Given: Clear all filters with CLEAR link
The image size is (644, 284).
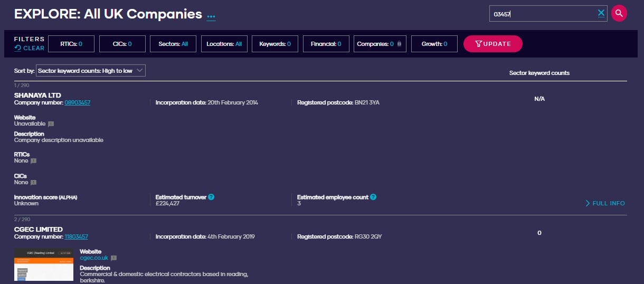Looking at the screenshot, I should (x=30, y=48).
